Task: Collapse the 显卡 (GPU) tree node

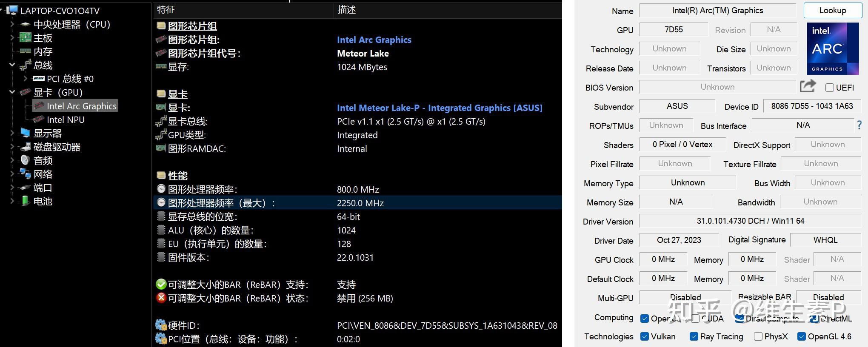Action: click(12, 92)
